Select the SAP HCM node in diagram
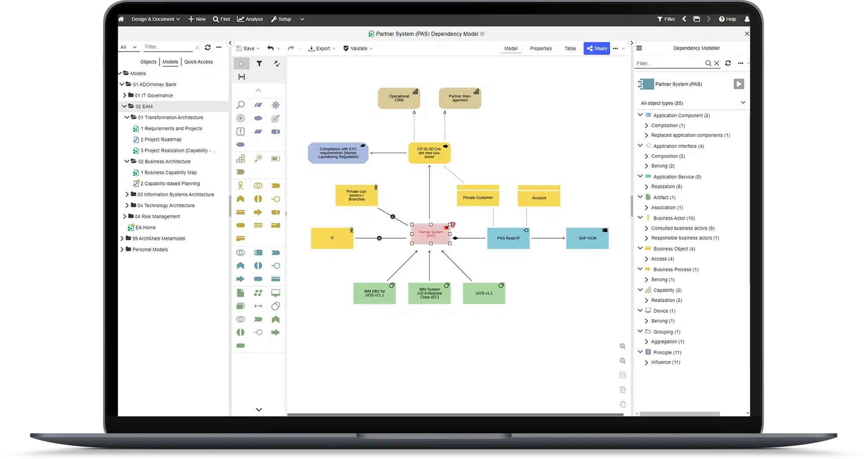The width and height of the screenshot is (868, 459). click(x=587, y=238)
